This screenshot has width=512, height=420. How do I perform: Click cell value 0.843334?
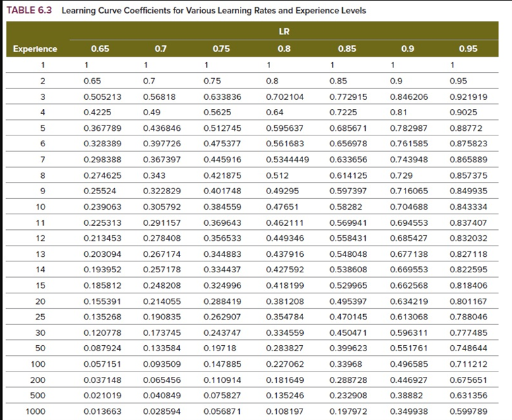tap(469, 207)
